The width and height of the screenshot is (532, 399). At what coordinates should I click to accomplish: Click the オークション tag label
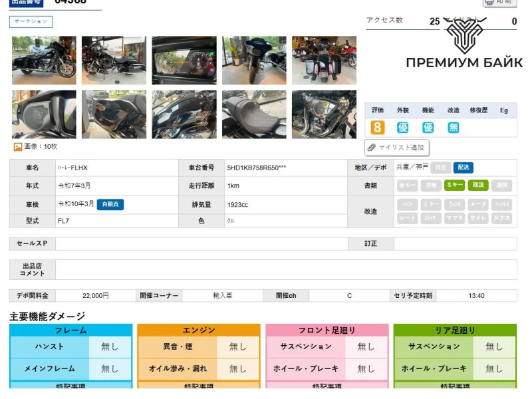click(x=31, y=22)
